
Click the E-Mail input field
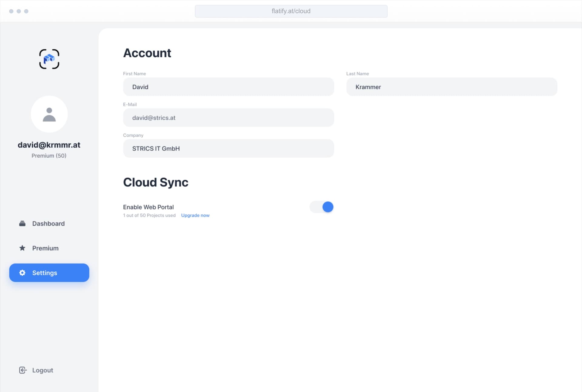pyautogui.click(x=228, y=118)
